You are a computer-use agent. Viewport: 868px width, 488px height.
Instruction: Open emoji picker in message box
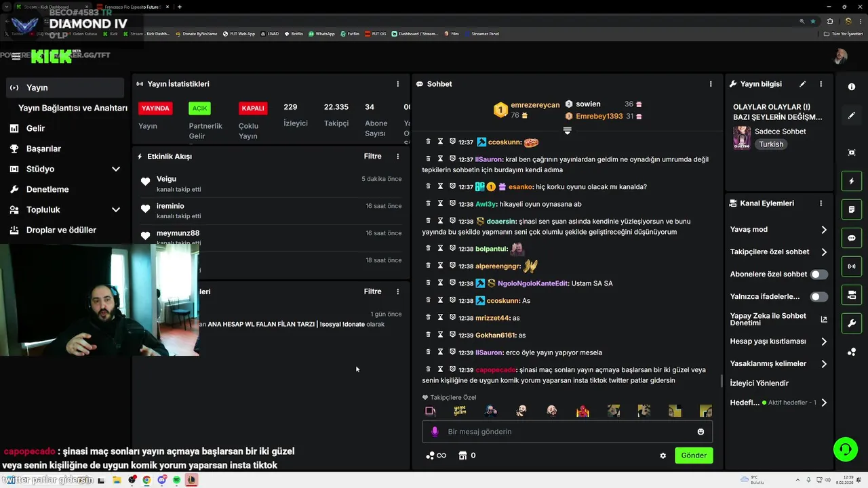(x=701, y=432)
